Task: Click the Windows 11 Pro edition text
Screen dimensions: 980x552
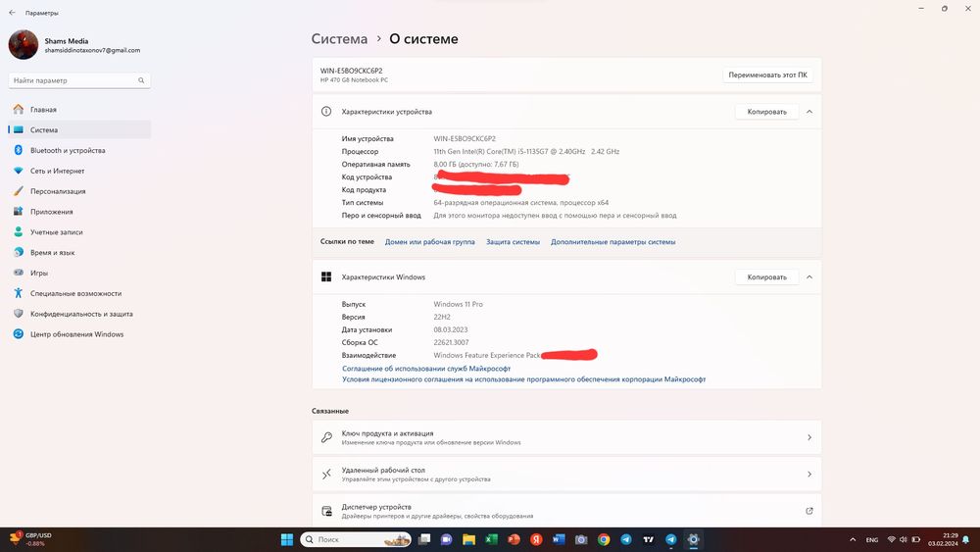Action: tap(458, 305)
